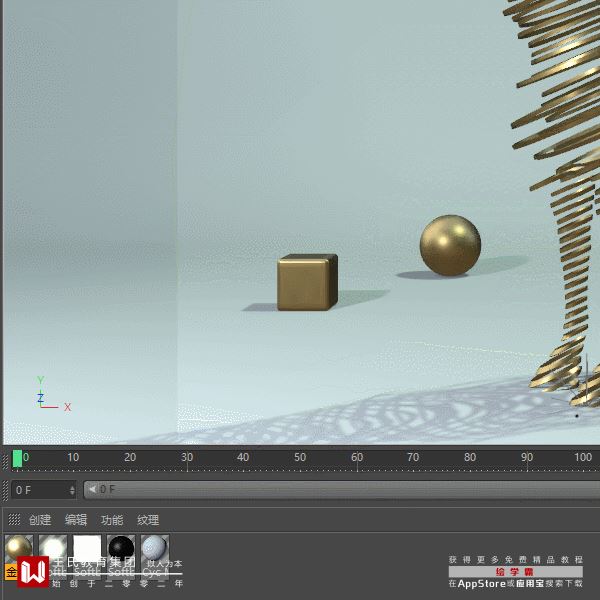Viewport: 600px width, 600px height.
Task: Jump to frame 40 on the timeline ruler
Action: (x=243, y=457)
